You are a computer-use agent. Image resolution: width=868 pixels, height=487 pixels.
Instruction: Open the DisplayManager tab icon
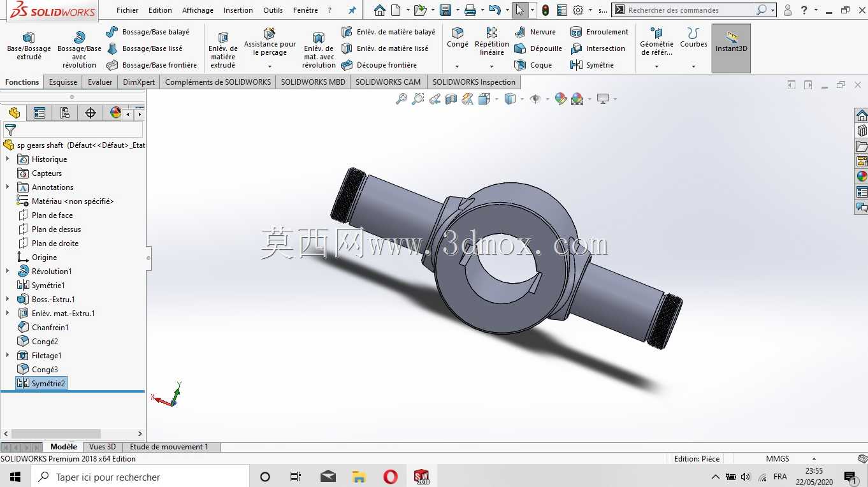tap(115, 113)
